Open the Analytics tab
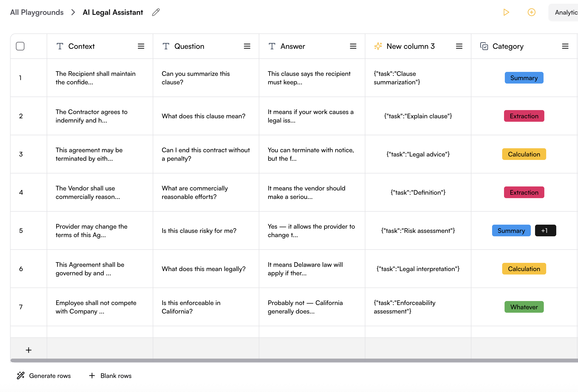This screenshot has width=578, height=392. click(566, 12)
